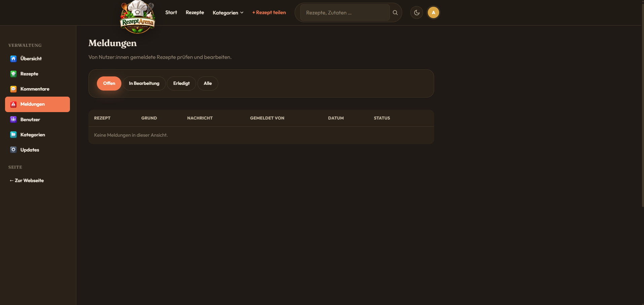The image size is (644, 305).
Task: Open Kommentare label in the sidebar
Action: click(x=35, y=89)
